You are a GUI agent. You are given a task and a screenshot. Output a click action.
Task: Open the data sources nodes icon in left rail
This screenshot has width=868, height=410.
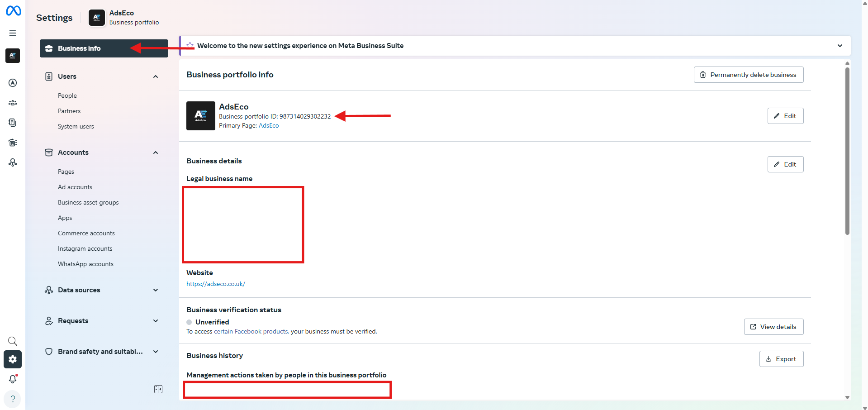[x=13, y=162]
